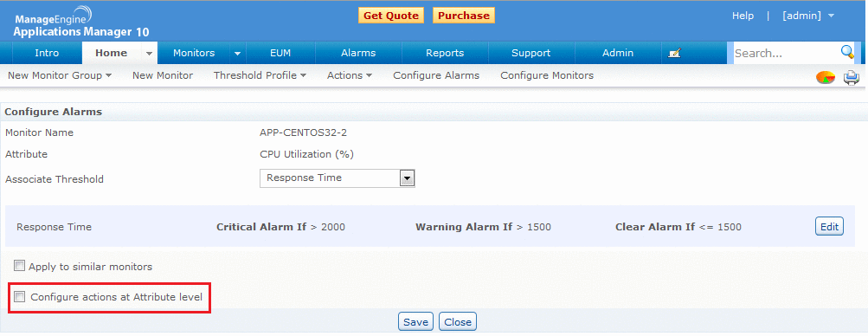Click the Attribute label
The width and height of the screenshot is (868, 336).
click(26, 154)
